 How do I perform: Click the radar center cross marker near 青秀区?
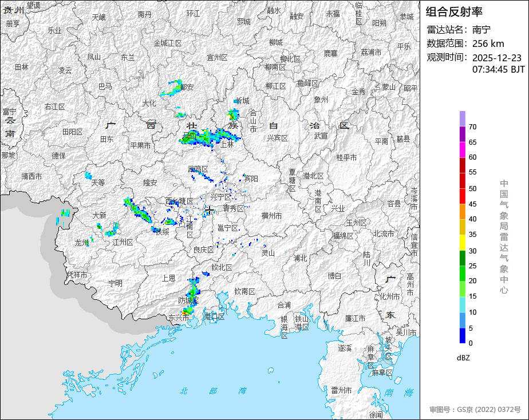tap(209, 211)
